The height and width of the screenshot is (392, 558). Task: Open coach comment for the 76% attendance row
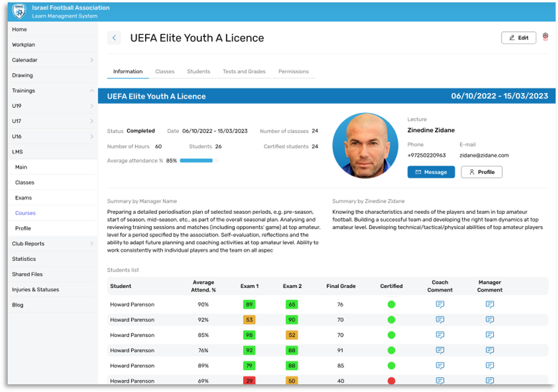click(x=440, y=350)
